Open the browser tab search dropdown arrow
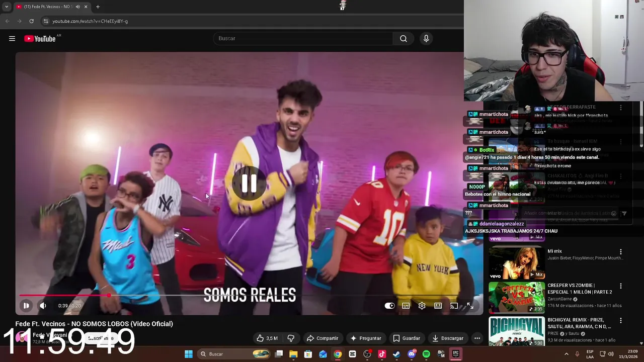The width and height of the screenshot is (644, 362). pyautogui.click(x=7, y=7)
